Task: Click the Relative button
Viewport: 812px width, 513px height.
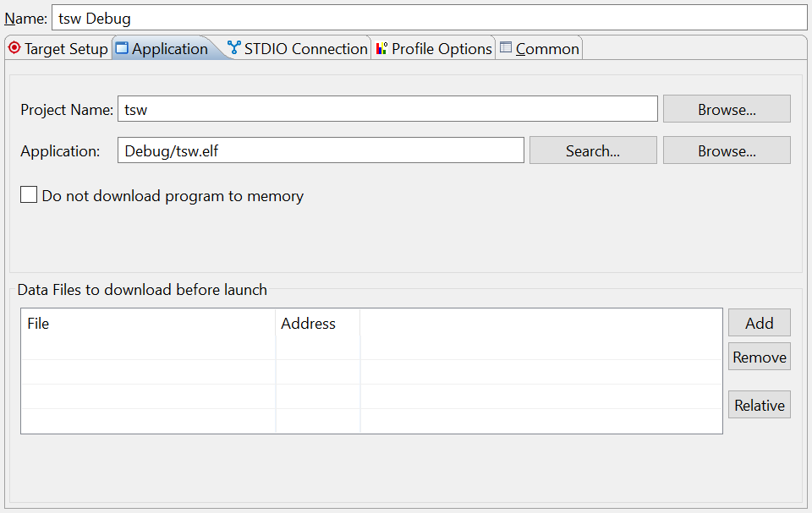Action: pos(759,405)
